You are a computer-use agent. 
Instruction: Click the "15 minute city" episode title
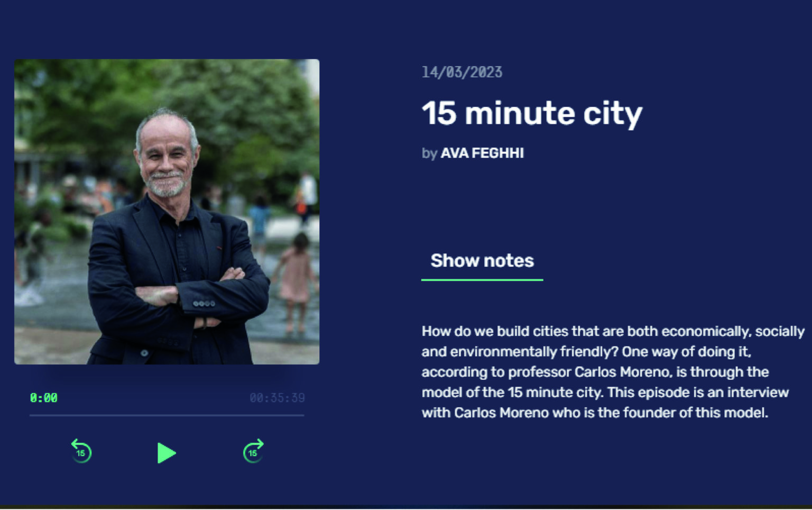tap(532, 114)
